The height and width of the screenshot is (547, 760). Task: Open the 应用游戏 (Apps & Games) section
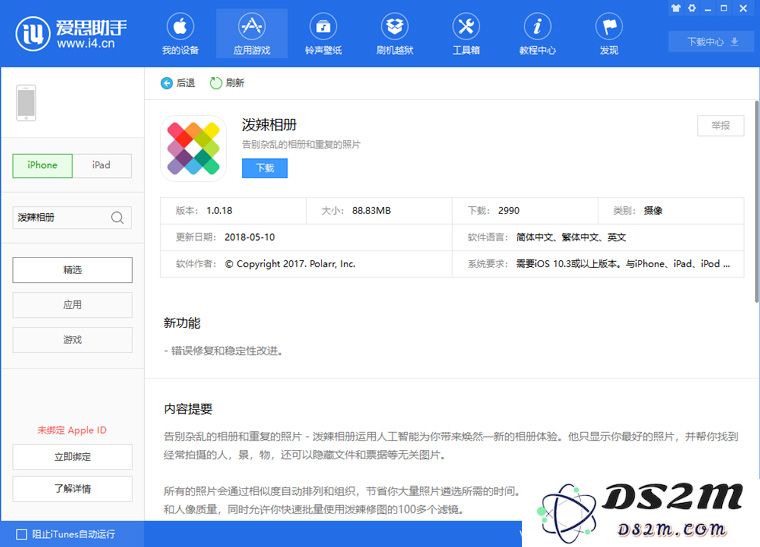[252, 33]
